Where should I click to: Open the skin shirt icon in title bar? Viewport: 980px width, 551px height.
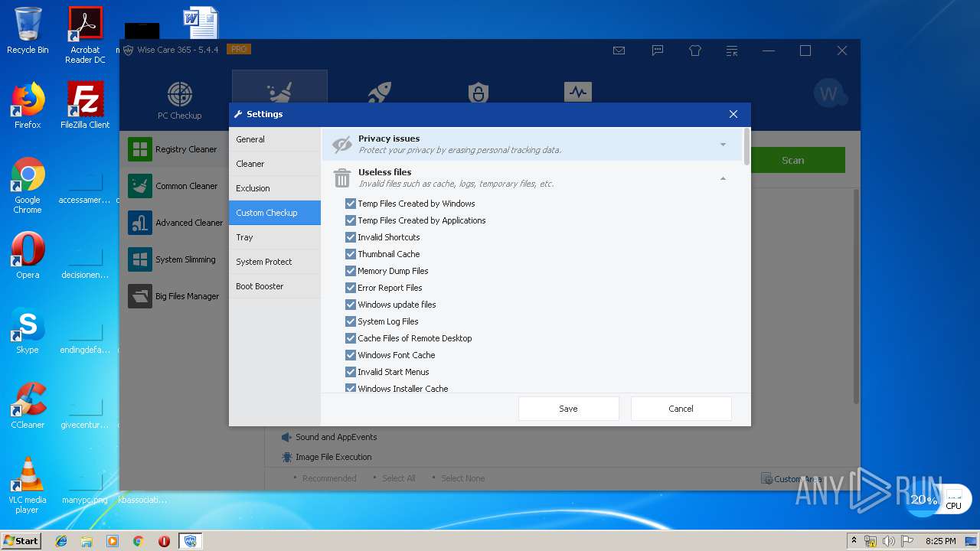[x=694, y=51]
